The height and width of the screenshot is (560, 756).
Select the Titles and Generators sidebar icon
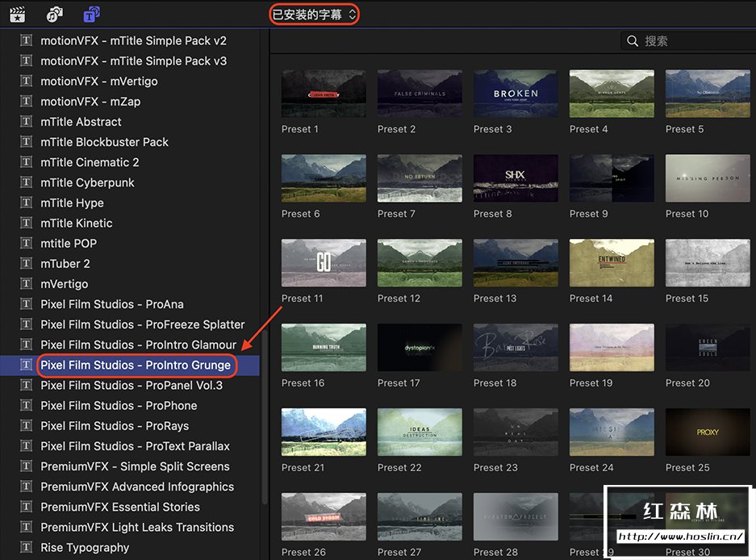pyautogui.click(x=91, y=15)
